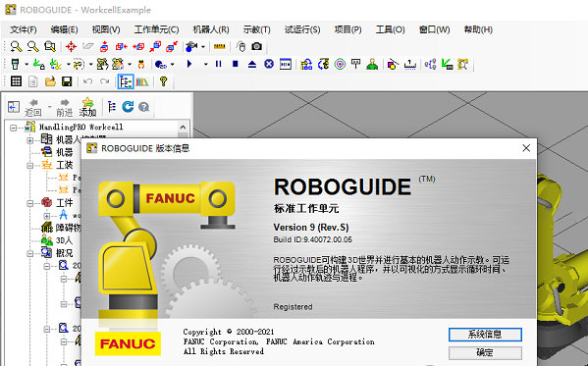
Task: Collapse the 概况 tree node
Action: [30, 253]
